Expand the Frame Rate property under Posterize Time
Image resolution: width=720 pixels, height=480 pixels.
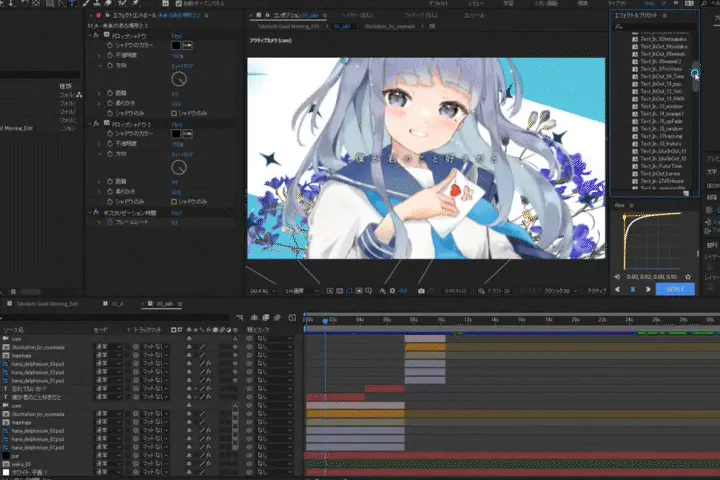99,222
